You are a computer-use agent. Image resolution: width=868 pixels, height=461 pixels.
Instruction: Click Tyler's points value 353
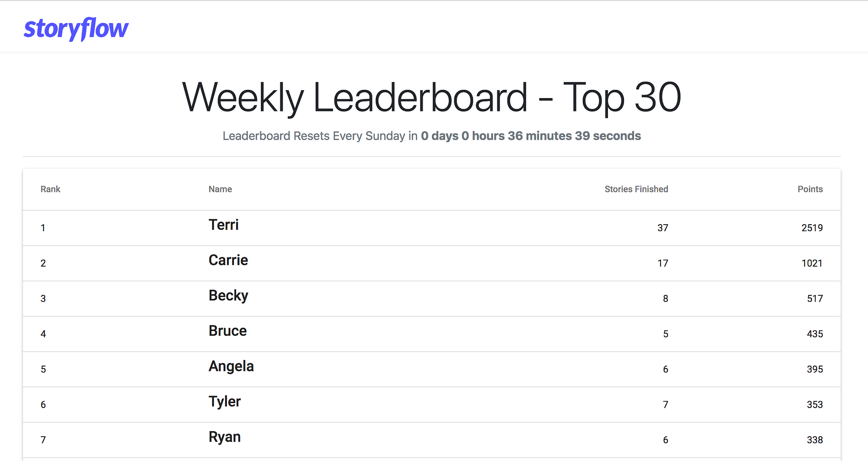click(815, 405)
